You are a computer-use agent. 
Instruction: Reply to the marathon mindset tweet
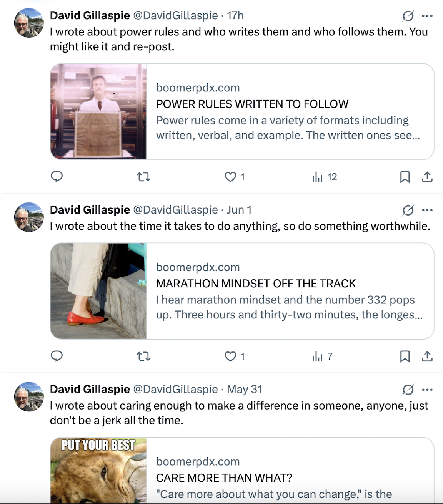tap(57, 356)
